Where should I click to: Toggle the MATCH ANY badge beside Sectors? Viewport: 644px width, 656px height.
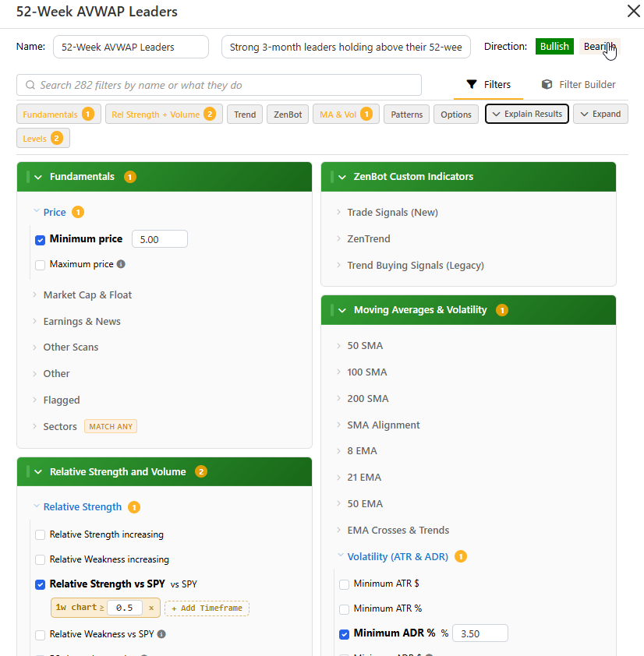(x=111, y=426)
